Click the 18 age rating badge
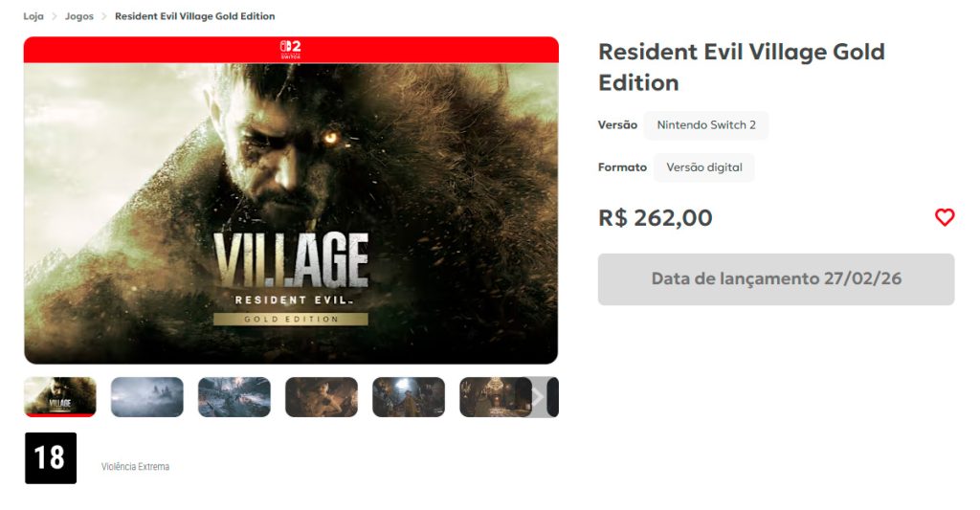The height and width of the screenshot is (510, 980). 51,457
